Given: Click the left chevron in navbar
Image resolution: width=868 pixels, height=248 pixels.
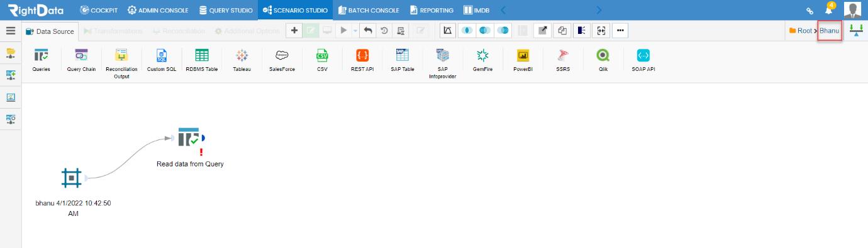Looking at the screenshot, I should pyautogui.click(x=503, y=10).
